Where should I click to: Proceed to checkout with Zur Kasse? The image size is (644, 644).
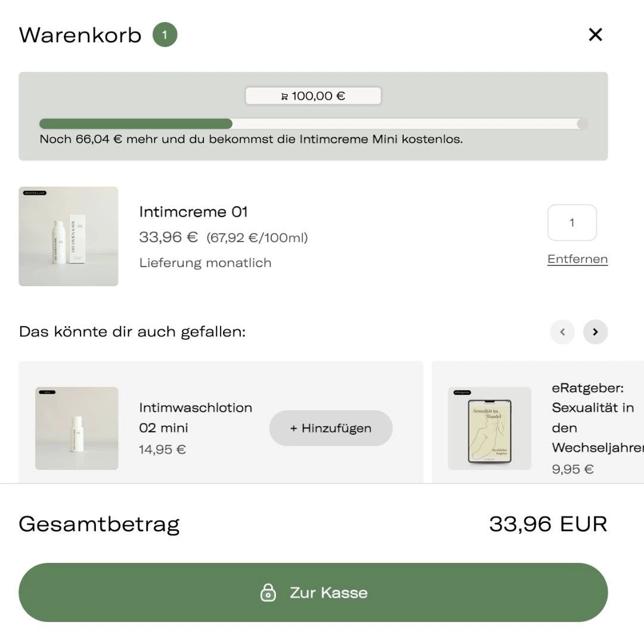[328, 593]
